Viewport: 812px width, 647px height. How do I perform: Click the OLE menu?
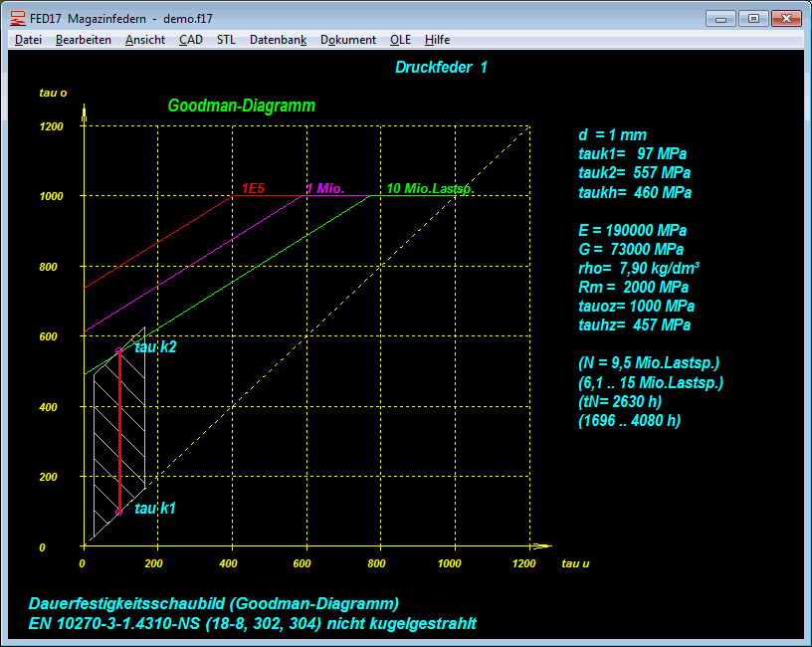click(400, 40)
